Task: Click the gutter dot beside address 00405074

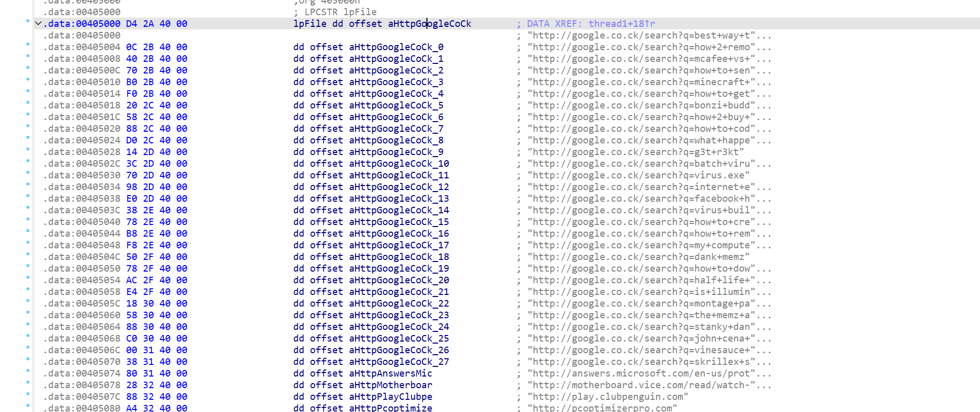Action: click(x=28, y=371)
